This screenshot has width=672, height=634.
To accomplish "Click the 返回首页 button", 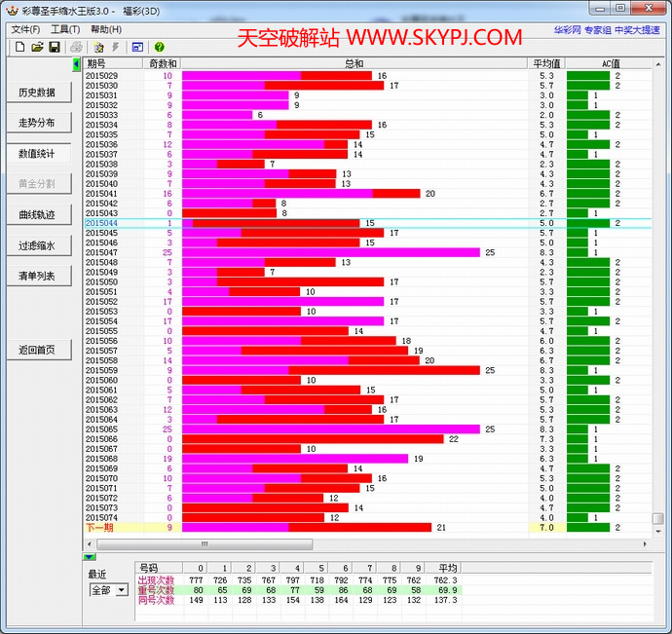I will click(x=37, y=350).
